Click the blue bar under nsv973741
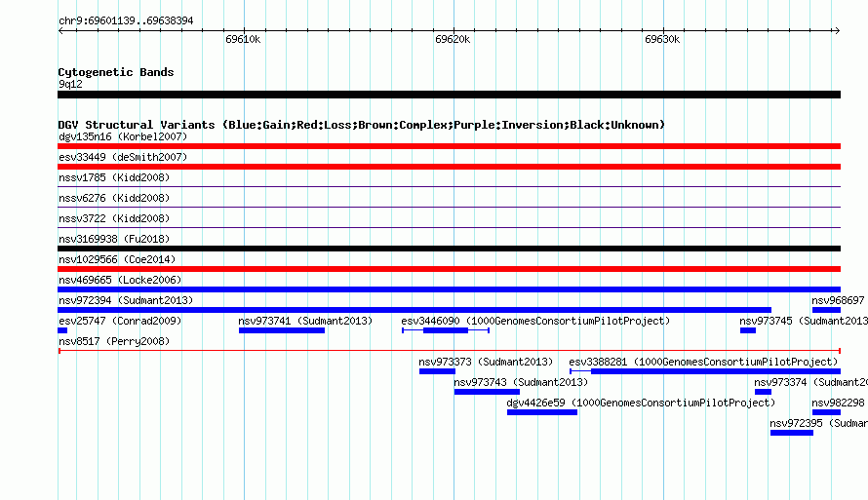This screenshot has height=500, width=868. [x=282, y=330]
